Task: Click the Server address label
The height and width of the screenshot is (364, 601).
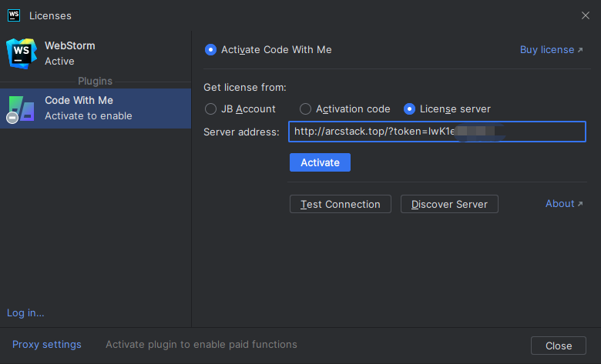Action: point(241,132)
